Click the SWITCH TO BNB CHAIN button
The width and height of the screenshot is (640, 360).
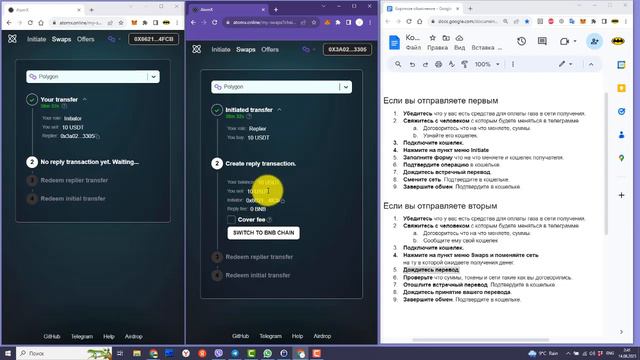click(264, 233)
